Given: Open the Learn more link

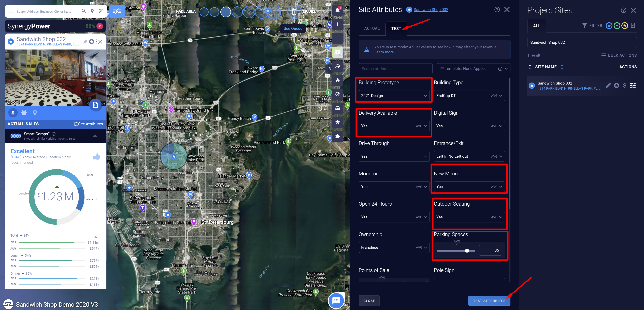Looking at the screenshot, I should click(384, 52).
